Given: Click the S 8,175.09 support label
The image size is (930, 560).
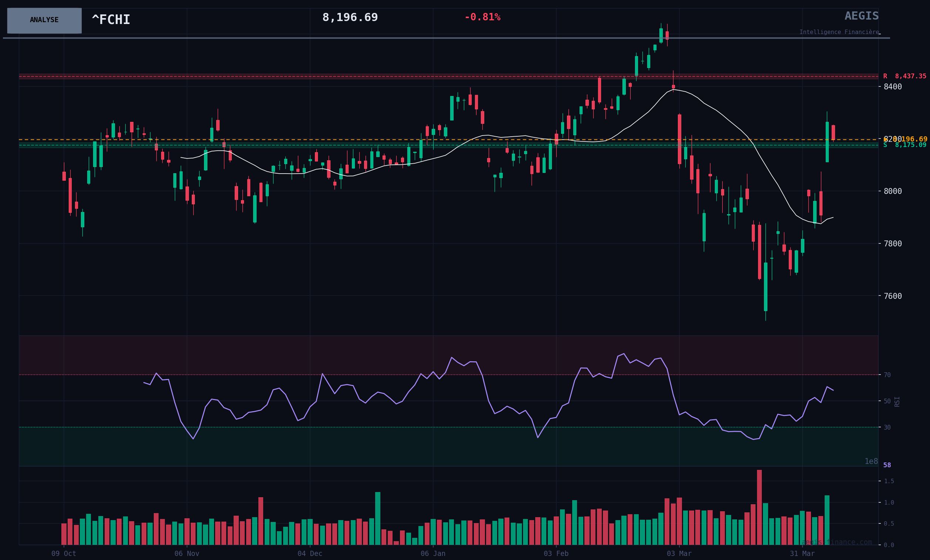Looking at the screenshot, I should point(904,145).
